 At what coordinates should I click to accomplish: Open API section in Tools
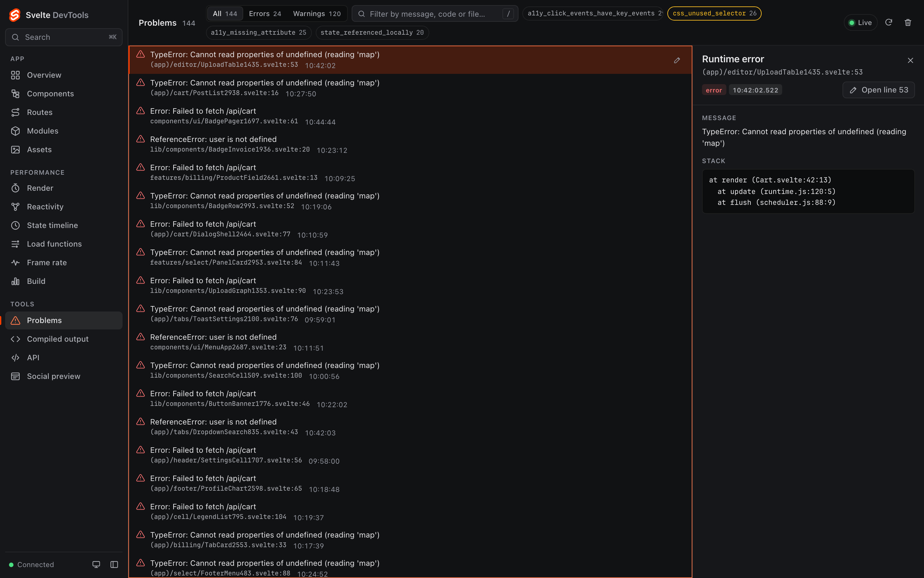click(64, 358)
